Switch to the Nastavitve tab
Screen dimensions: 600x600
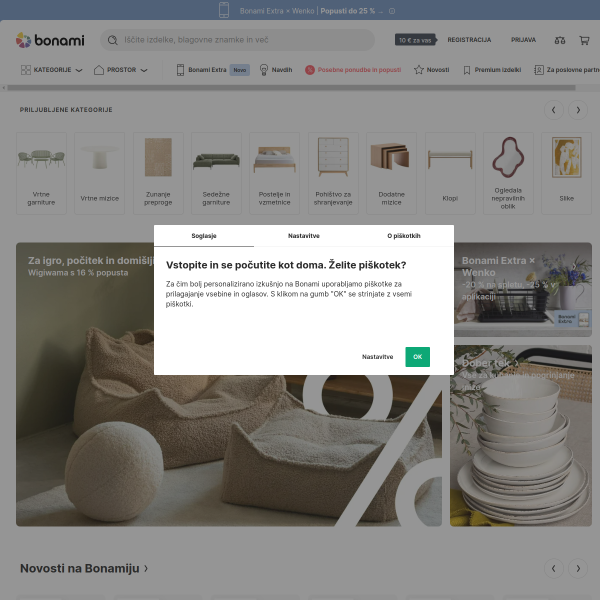point(304,236)
